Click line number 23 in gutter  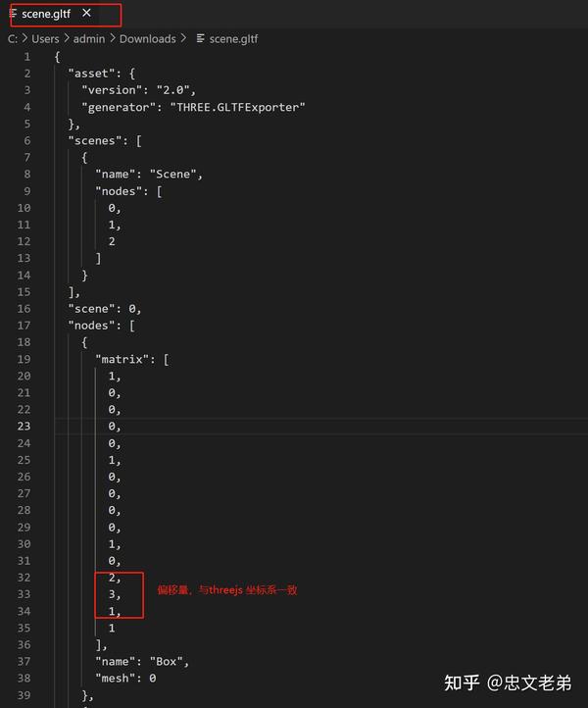(24, 427)
